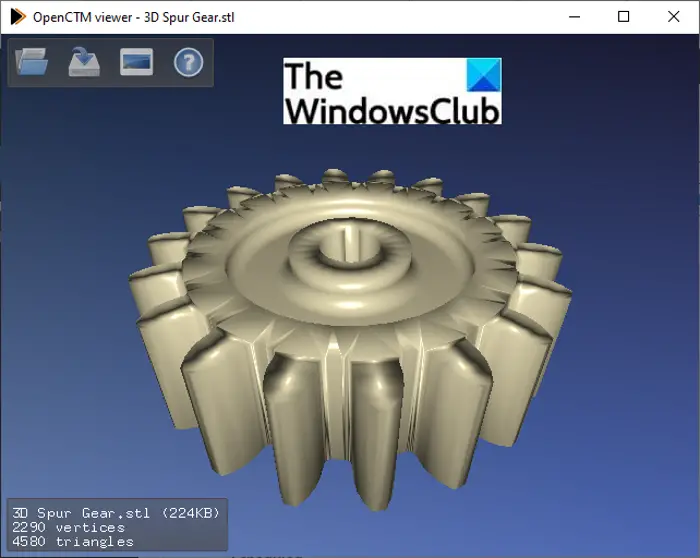Open the Help question mark icon

tap(188, 62)
